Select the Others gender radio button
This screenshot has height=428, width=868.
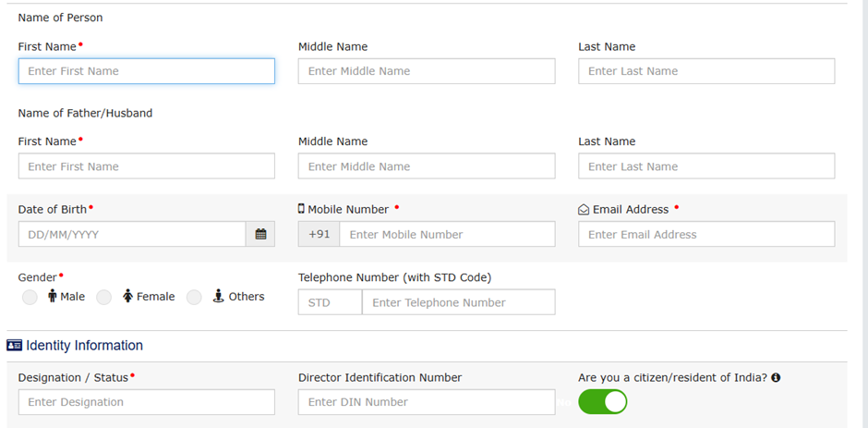pos(194,297)
